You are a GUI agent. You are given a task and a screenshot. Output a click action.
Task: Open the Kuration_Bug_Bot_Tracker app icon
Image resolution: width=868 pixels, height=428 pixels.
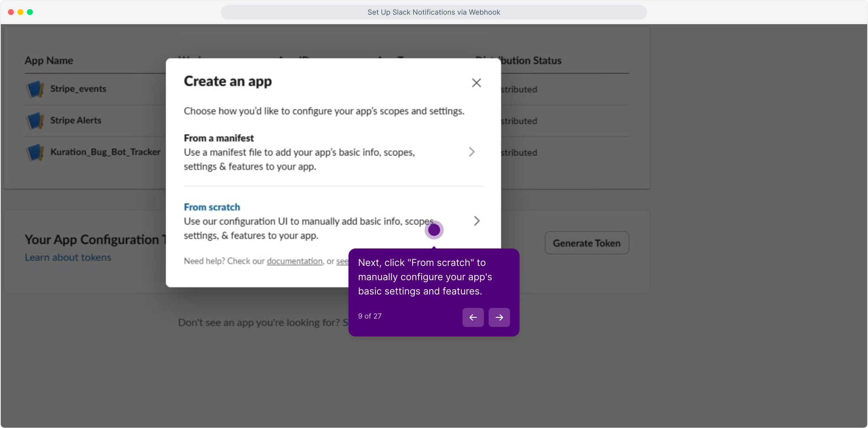click(x=35, y=153)
